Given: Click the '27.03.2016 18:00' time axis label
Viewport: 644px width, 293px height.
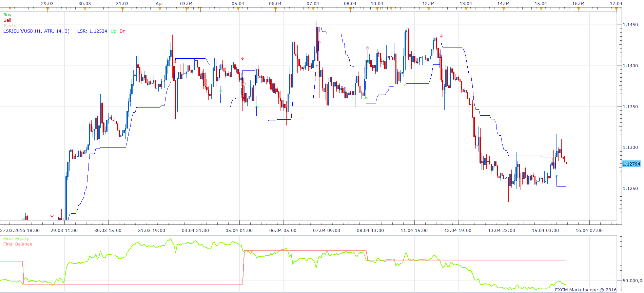Looking at the screenshot, I should click(20, 231).
